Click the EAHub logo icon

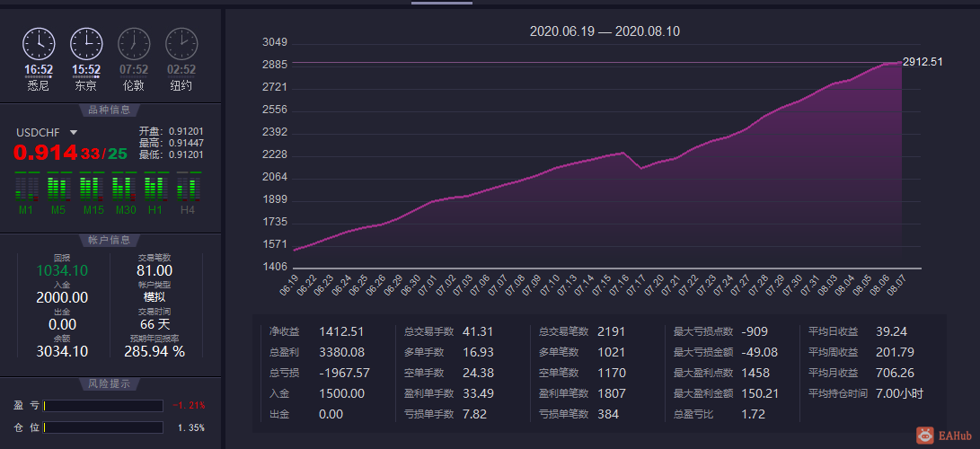point(925,436)
